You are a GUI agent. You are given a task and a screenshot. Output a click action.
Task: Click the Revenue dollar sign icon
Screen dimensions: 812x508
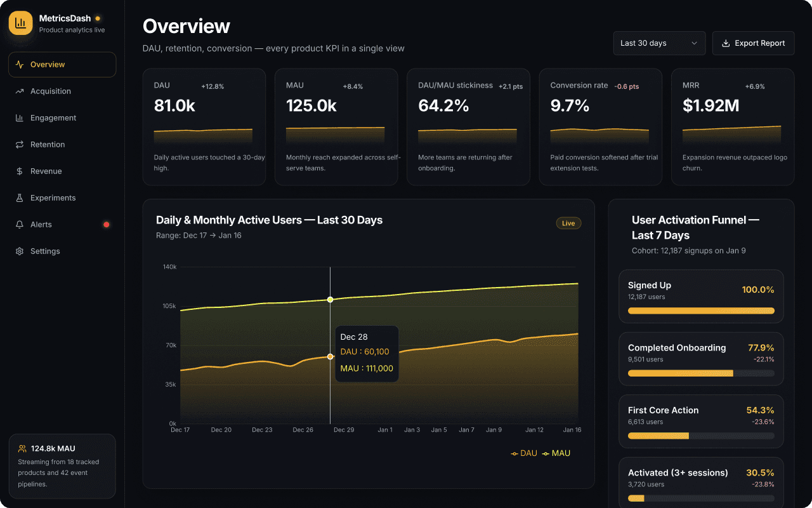point(20,171)
